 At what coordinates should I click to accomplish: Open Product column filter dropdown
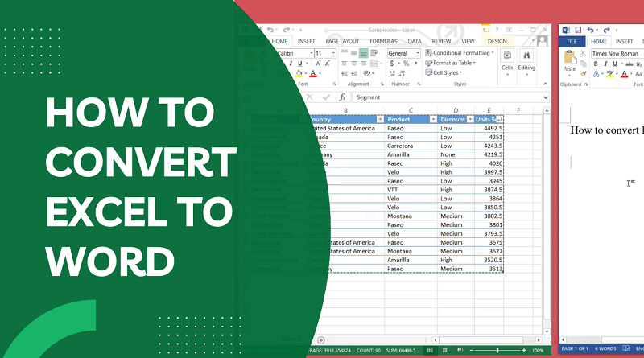point(433,120)
